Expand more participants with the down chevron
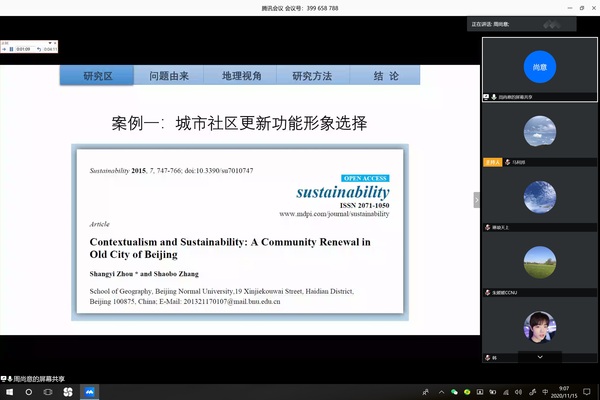This screenshot has width=600, height=400. (x=540, y=356)
